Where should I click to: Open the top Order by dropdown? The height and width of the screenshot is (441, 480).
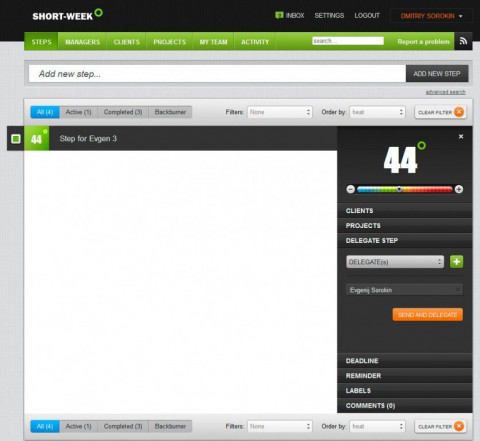(x=378, y=112)
